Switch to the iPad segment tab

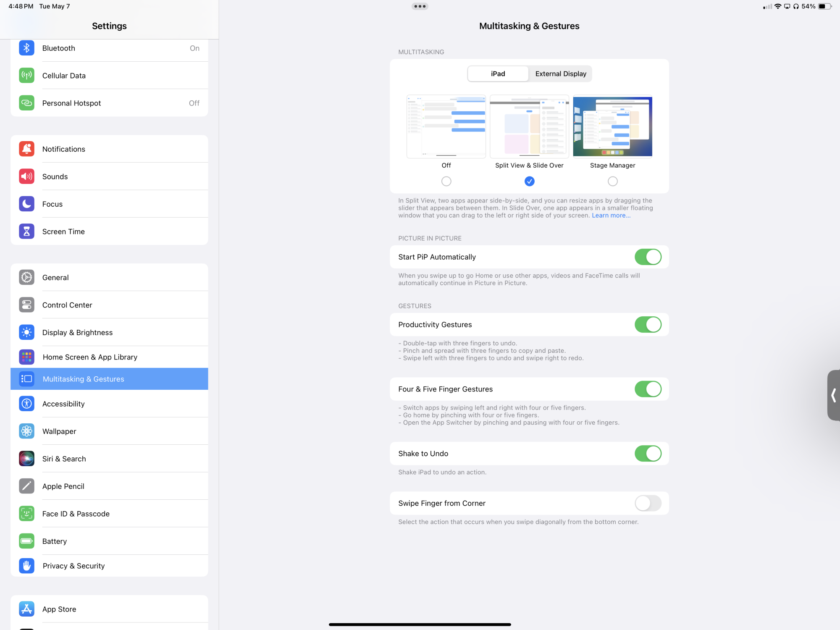(x=498, y=74)
